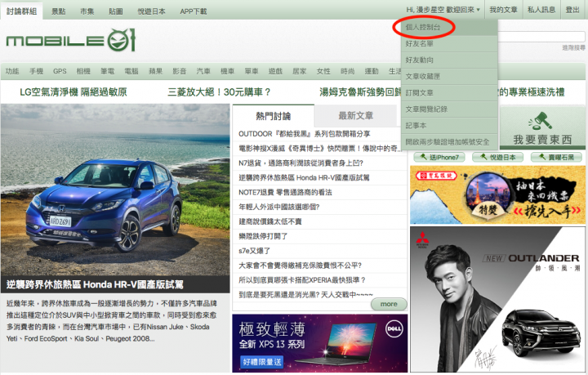Click the 抽日本來回機票 banner ad

(497, 195)
